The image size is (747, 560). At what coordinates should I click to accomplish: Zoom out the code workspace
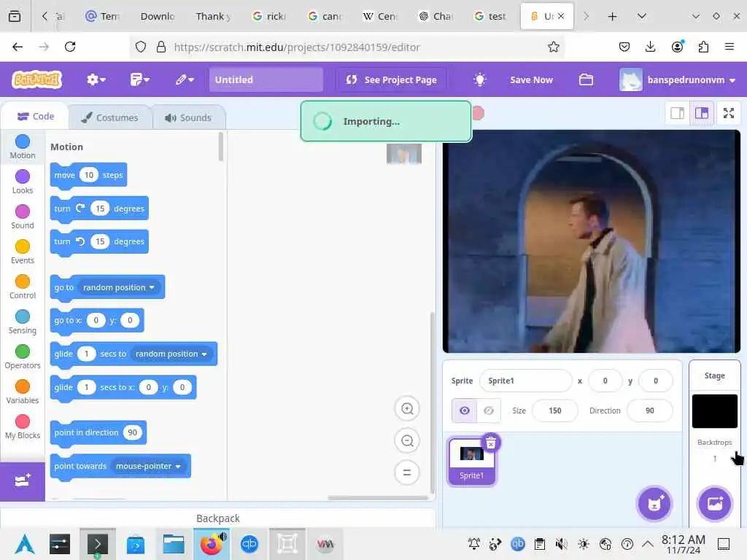(407, 441)
